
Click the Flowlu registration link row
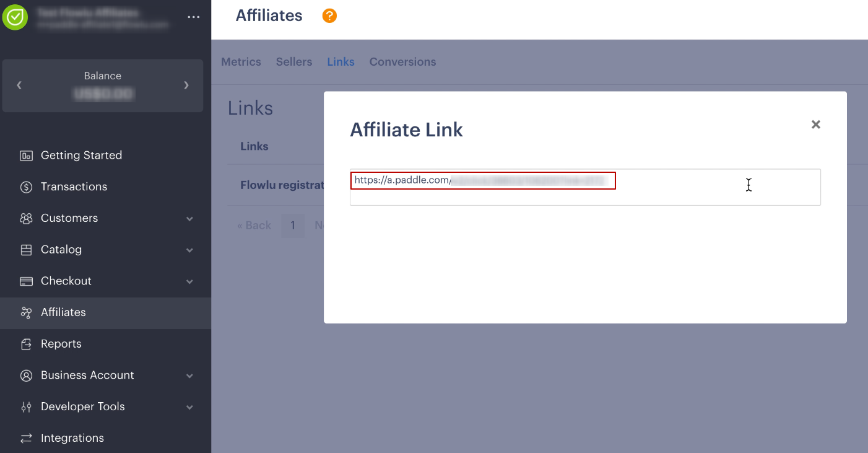[282, 185]
